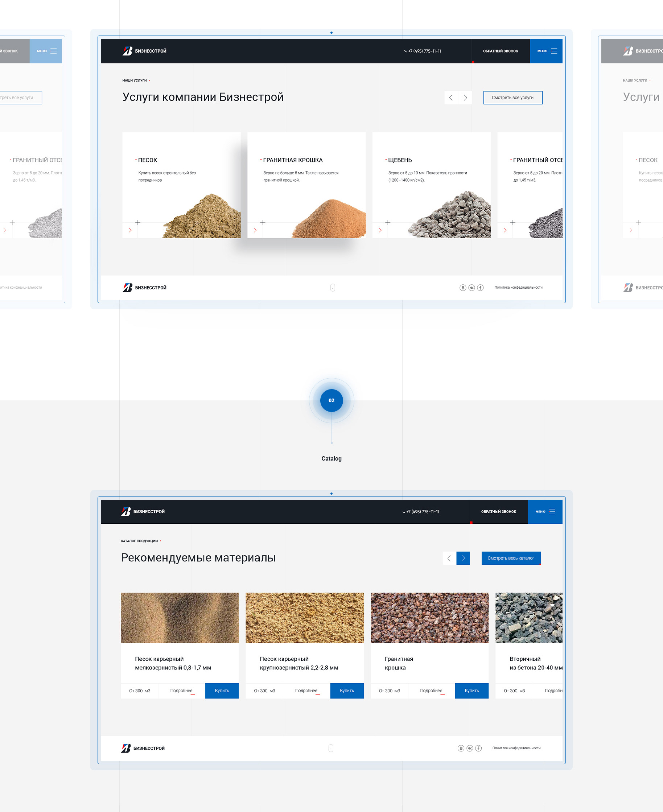Click ОБРАТНЫЙ ЗВОНОК in the catalog page header

pos(498,512)
